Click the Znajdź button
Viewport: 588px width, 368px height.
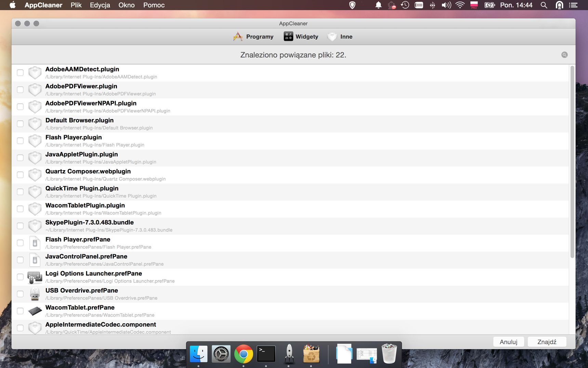547,342
